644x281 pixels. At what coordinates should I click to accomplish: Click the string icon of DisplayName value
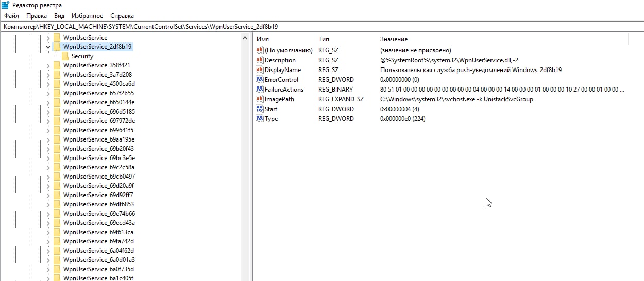[x=260, y=70]
